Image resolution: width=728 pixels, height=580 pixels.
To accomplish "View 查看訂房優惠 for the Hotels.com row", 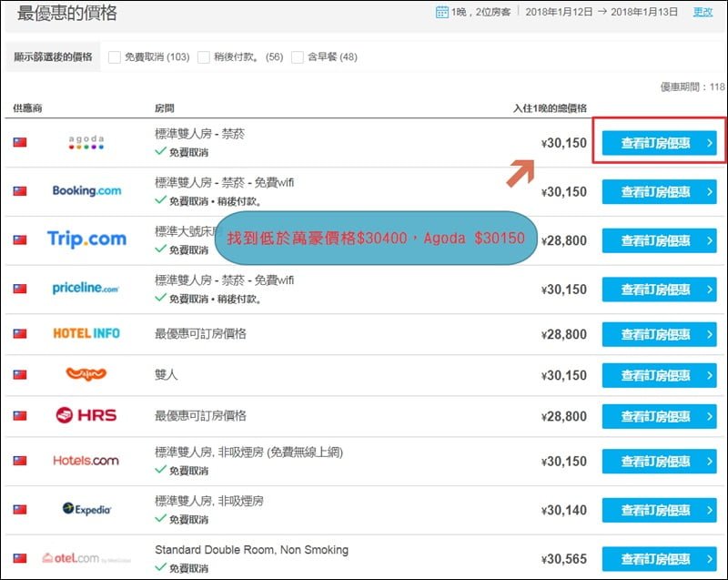I will click(x=659, y=461).
